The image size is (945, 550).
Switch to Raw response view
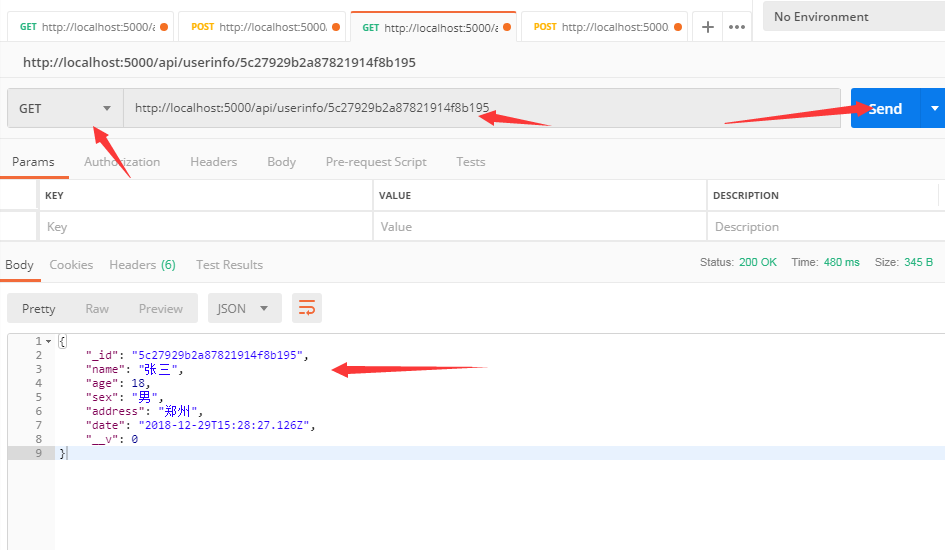point(97,308)
